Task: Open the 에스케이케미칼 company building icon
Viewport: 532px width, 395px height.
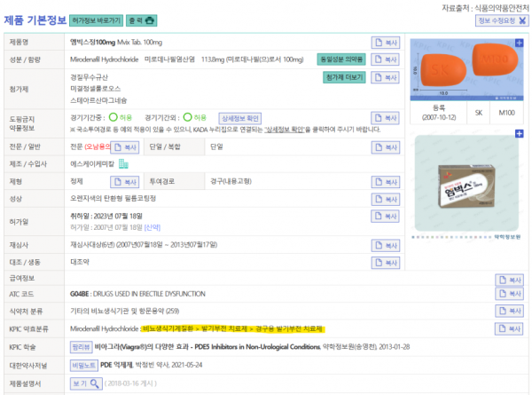Action: (x=123, y=164)
